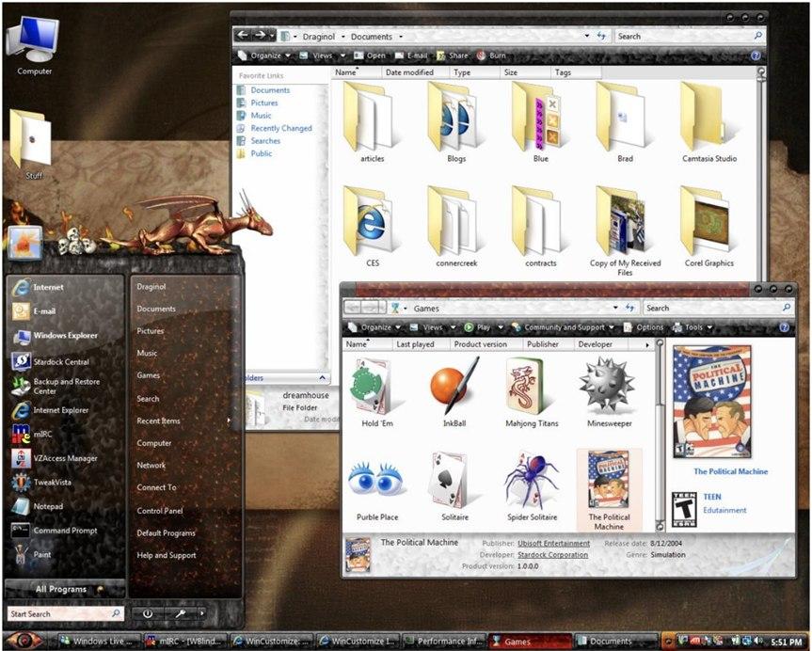
Task: Launch TweakVista from the Start menu
Action: (44, 483)
